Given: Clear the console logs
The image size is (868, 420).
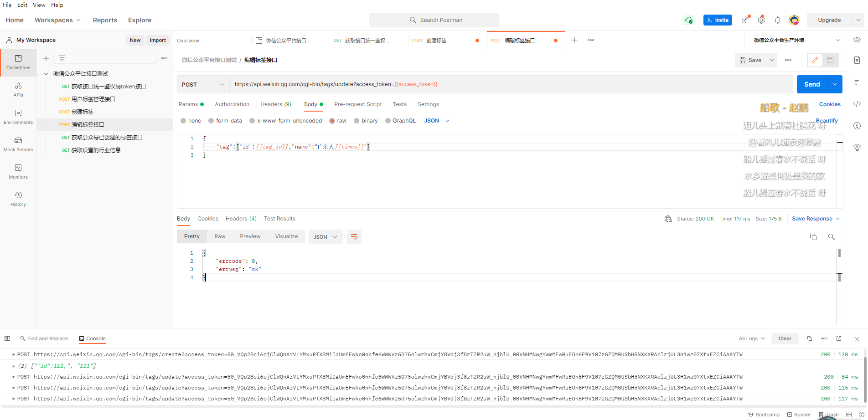Looking at the screenshot, I should click(x=785, y=338).
